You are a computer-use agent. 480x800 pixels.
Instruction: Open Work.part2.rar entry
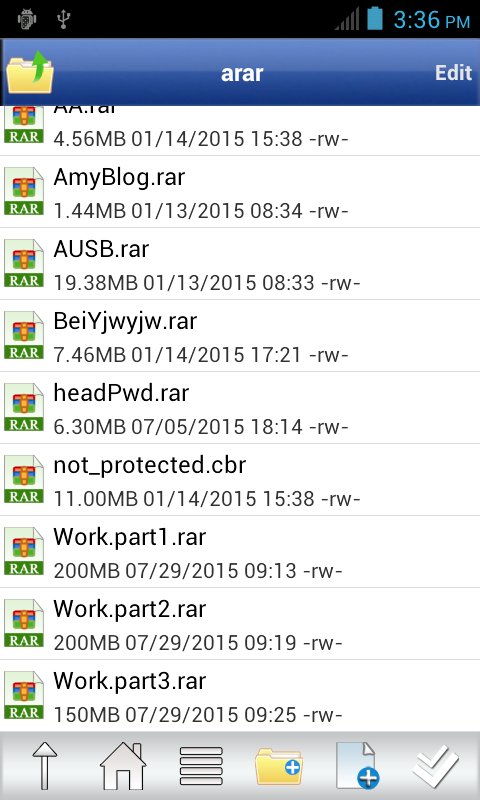(240, 623)
